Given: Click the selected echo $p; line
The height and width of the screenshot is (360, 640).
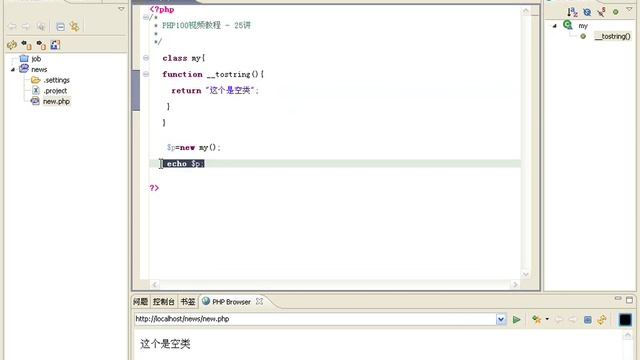Looking at the screenshot, I should 185,164.
